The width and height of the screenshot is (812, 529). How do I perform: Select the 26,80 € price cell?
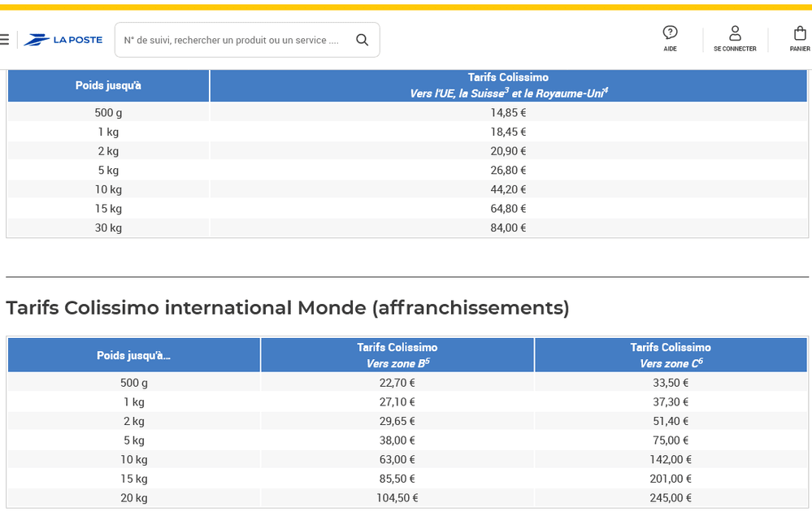[x=508, y=170]
